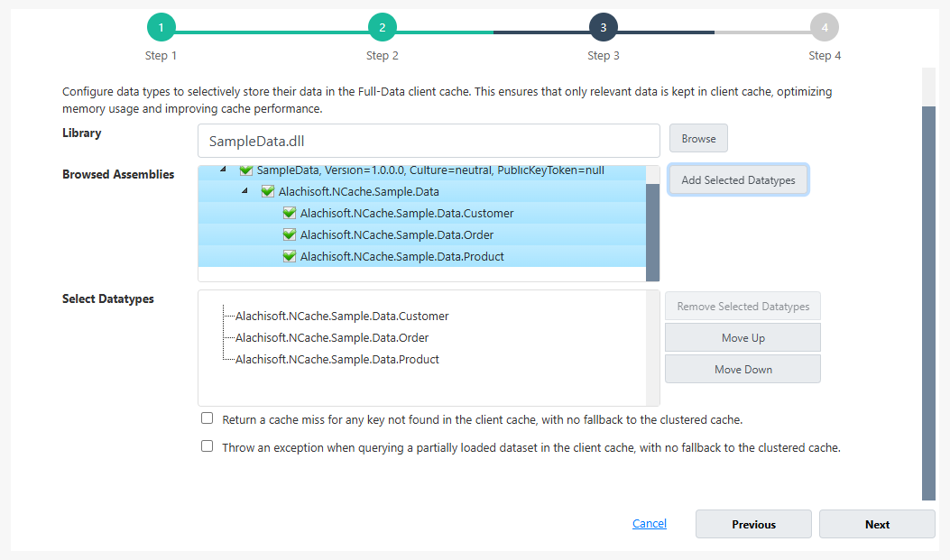The height and width of the screenshot is (560, 950).
Task: Proceed with the Next button
Action: pyautogui.click(x=877, y=524)
